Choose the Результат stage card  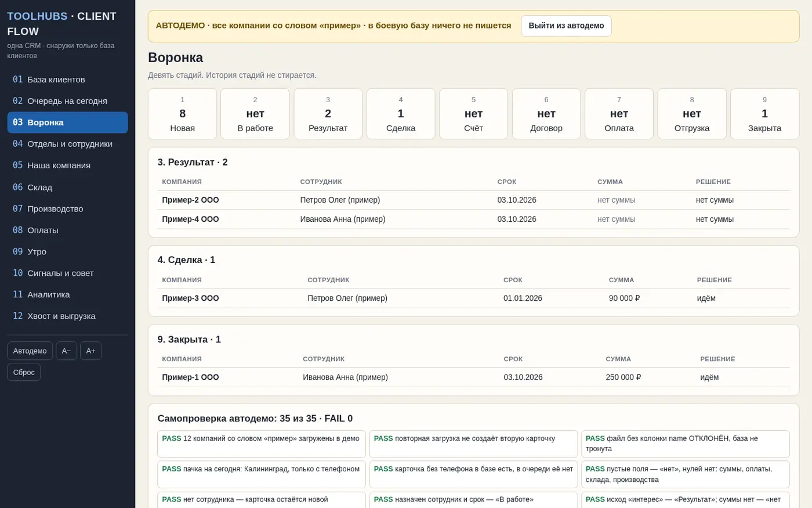328,114
